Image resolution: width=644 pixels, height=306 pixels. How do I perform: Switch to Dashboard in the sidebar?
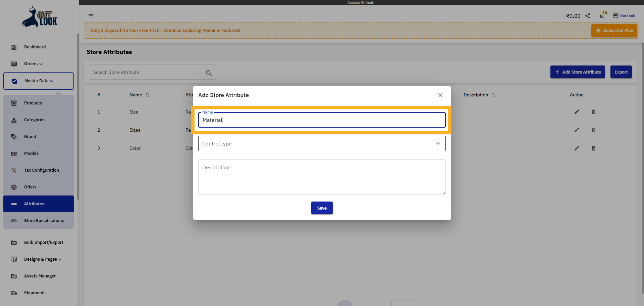tap(35, 47)
